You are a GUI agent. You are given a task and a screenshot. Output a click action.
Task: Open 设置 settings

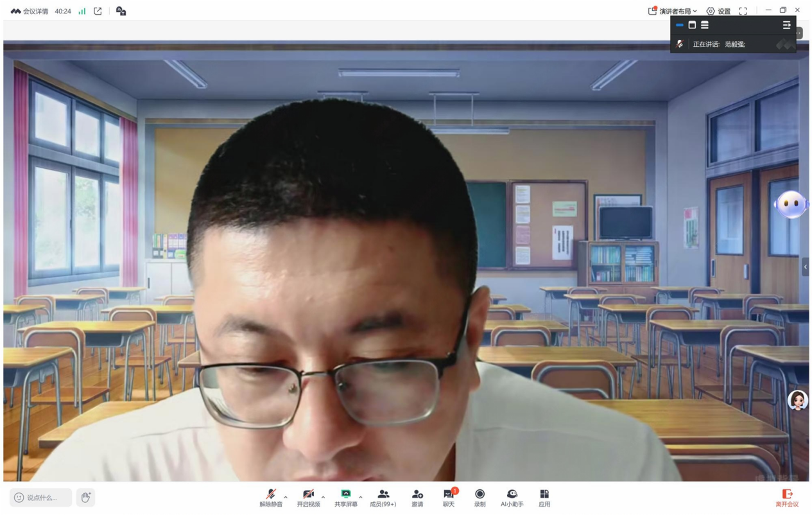pos(718,11)
